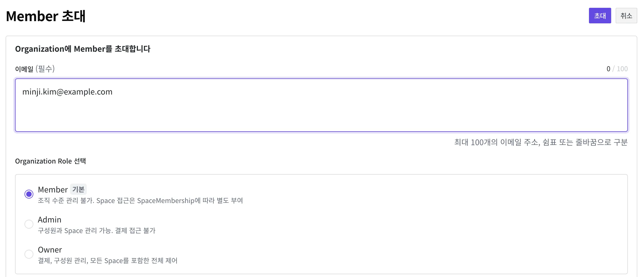Image resolution: width=644 pixels, height=277 pixels.
Task: Click the Organization Role 선택 label
Action: pos(50,161)
